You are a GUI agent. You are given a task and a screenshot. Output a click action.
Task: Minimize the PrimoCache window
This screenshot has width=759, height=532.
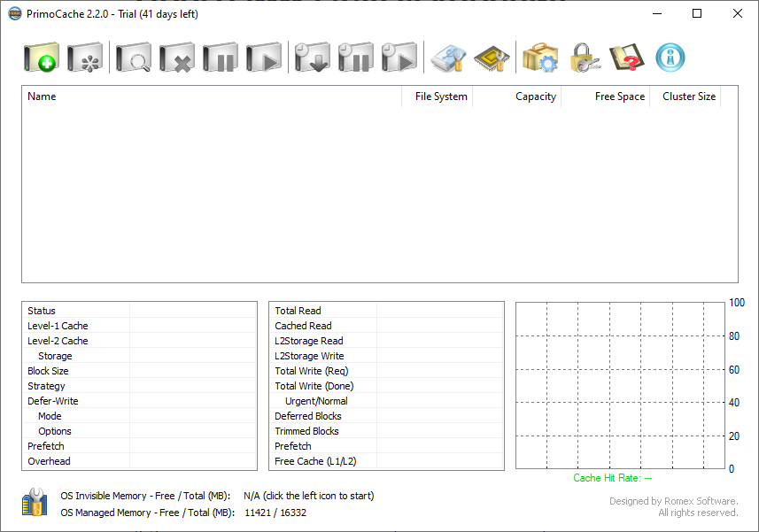pos(657,13)
